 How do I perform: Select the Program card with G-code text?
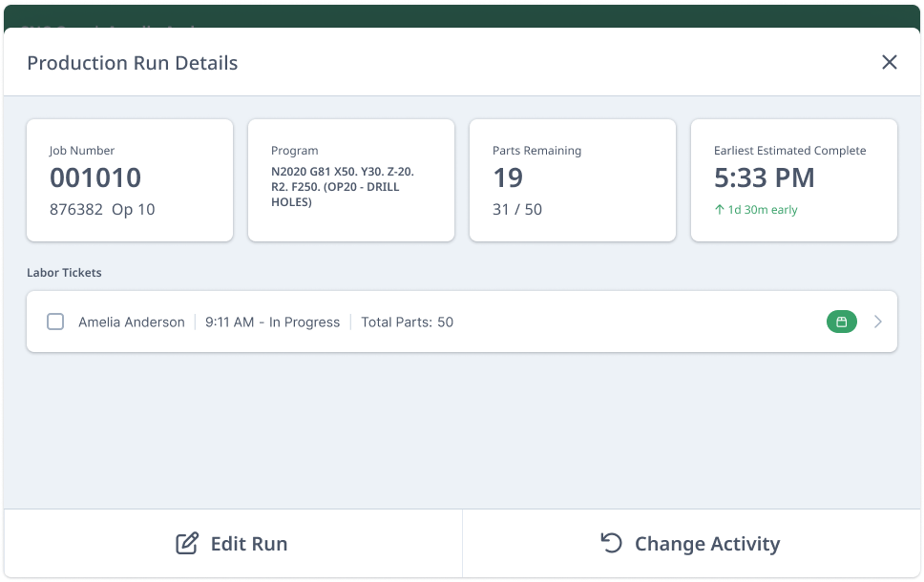(x=351, y=180)
